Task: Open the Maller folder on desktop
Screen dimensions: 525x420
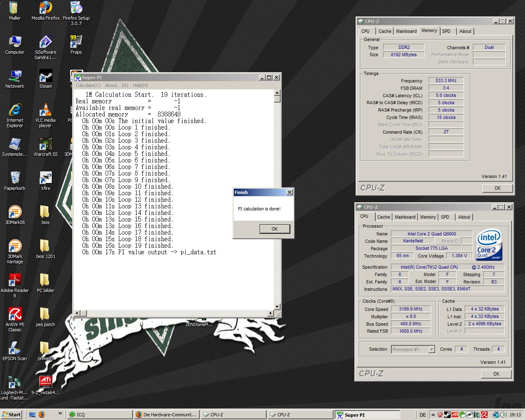Action: [x=15, y=11]
